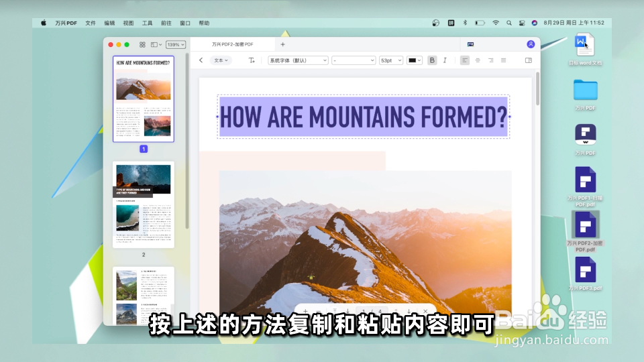Click the date and time 8月29日
The image size is (644, 362).
click(574, 23)
